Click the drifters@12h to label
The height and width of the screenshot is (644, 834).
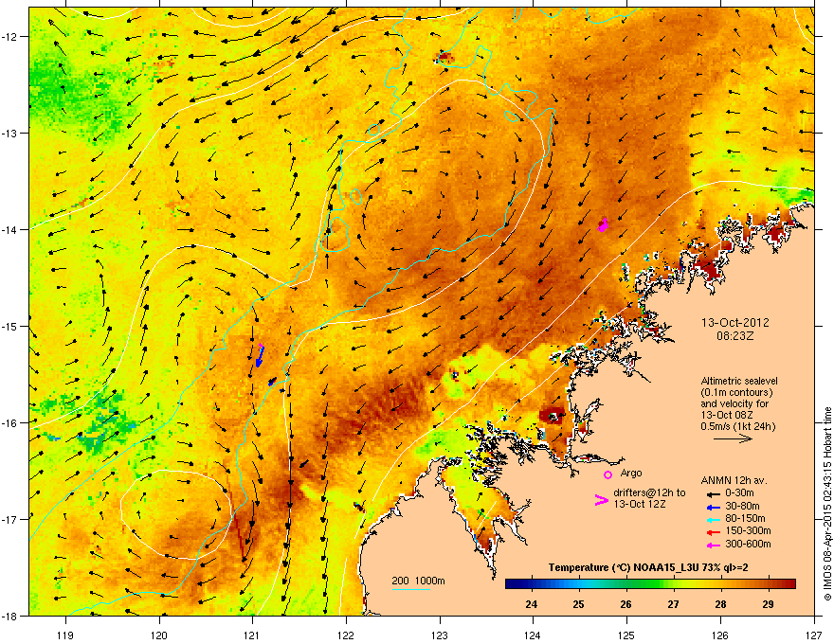[649, 492]
